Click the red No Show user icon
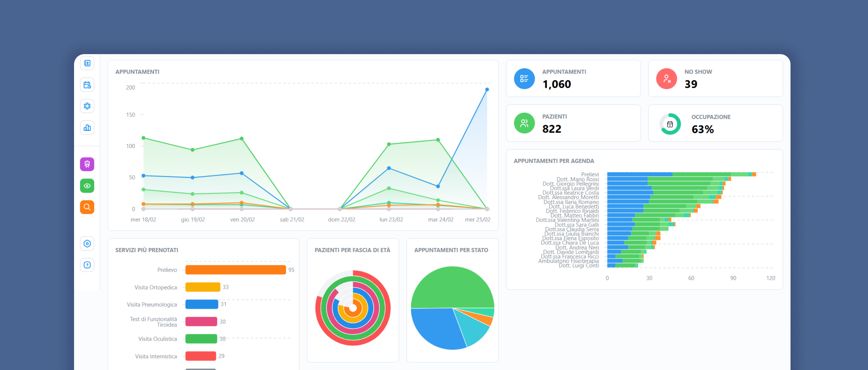868x370 pixels. 666,79
